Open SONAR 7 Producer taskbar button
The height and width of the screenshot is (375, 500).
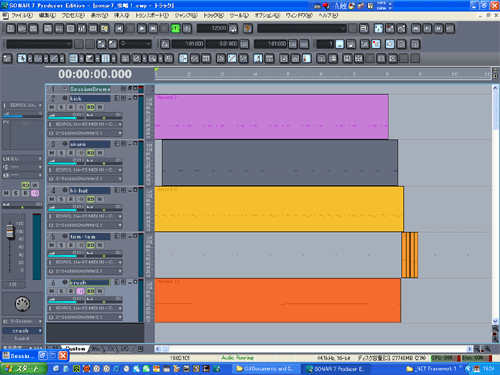(x=336, y=369)
